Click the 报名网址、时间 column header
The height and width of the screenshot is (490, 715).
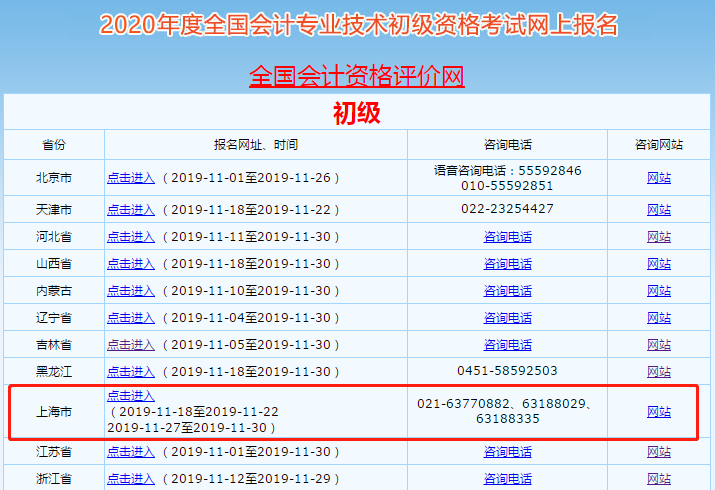tap(255, 145)
